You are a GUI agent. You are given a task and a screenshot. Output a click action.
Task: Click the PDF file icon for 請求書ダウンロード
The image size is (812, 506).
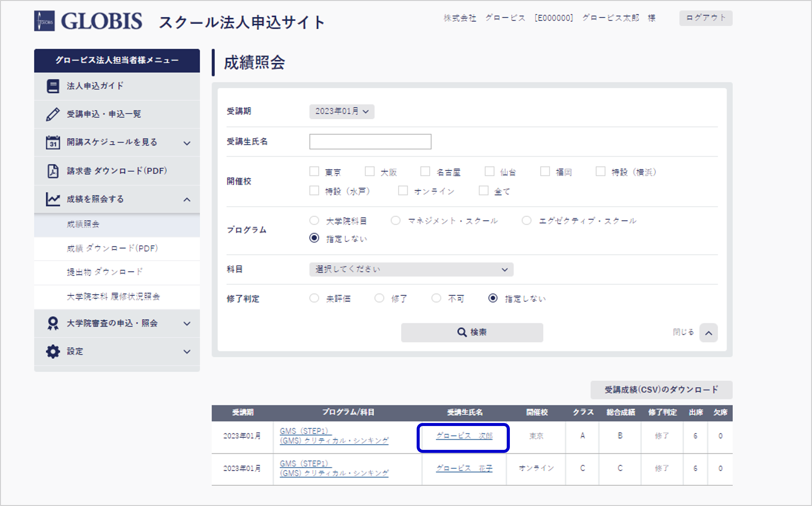tap(53, 171)
